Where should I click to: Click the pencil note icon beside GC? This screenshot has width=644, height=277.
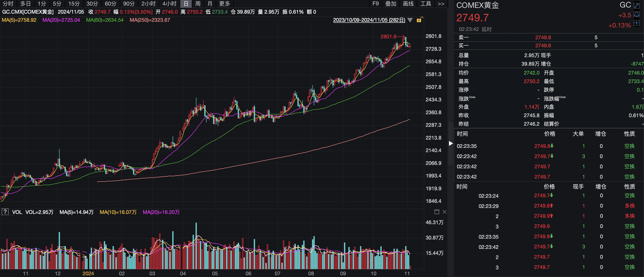[637, 6]
